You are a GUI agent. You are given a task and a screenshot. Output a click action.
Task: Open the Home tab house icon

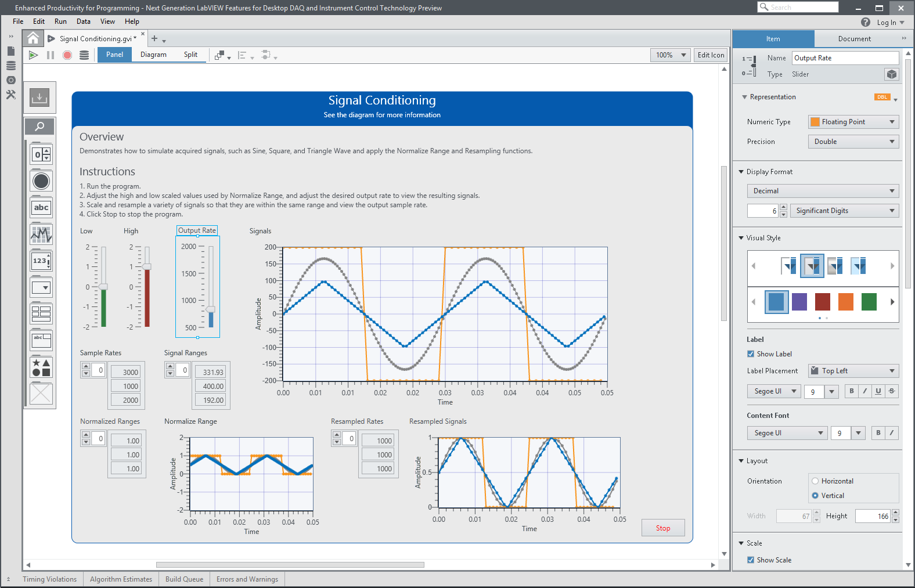[x=33, y=38]
